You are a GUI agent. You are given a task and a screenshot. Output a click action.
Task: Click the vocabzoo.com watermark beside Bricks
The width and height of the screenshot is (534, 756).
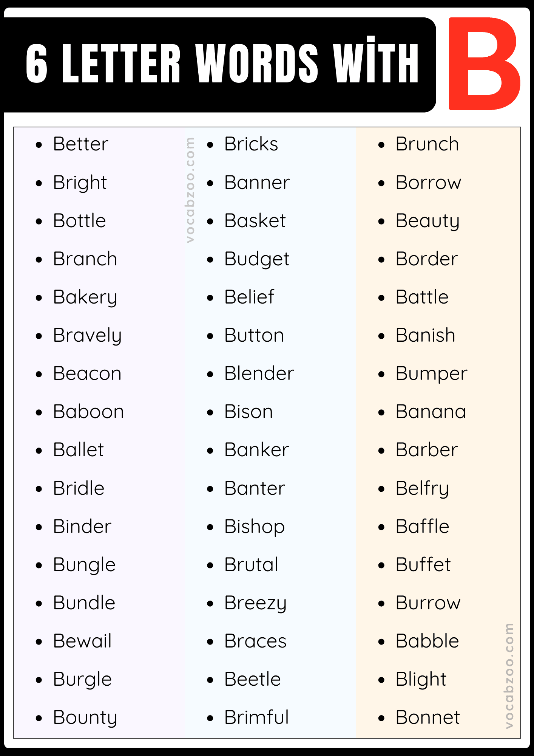pyautogui.click(x=190, y=190)
